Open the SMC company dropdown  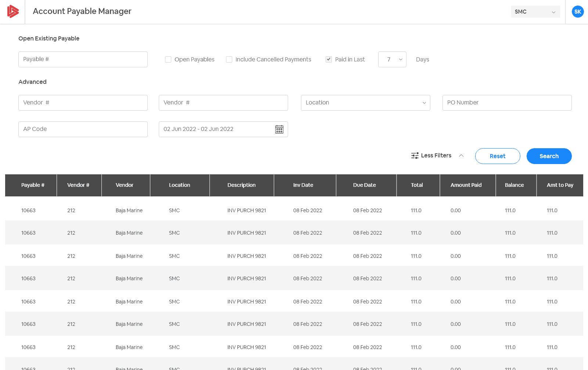pos(535,12)
